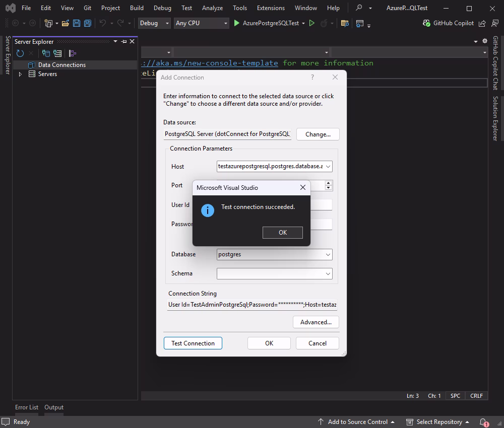Click the Open File folder icon
This screenshot has height=428, width=504.
click(x=66, y=23)
